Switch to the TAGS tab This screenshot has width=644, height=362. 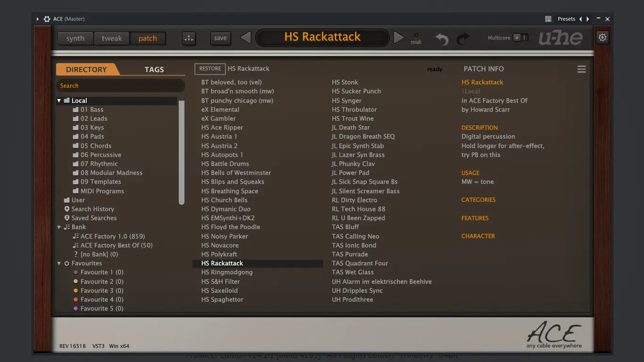click(x=154, y=69)
